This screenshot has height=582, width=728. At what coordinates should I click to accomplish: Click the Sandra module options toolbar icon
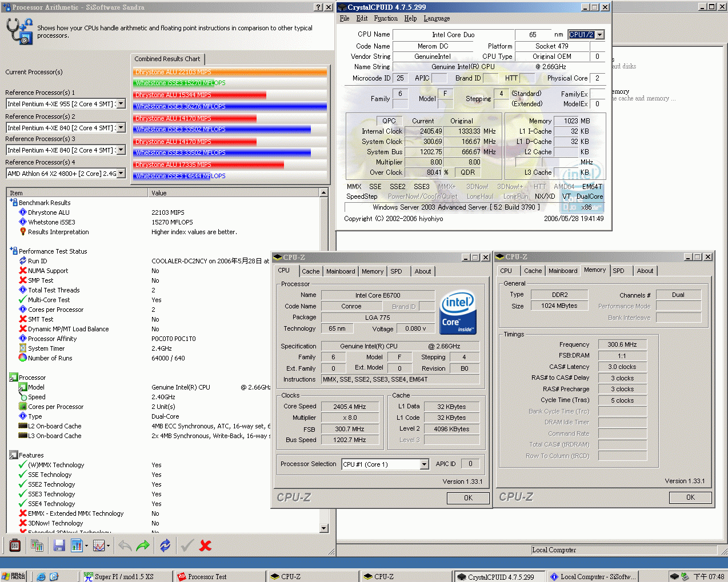[15, 545]
